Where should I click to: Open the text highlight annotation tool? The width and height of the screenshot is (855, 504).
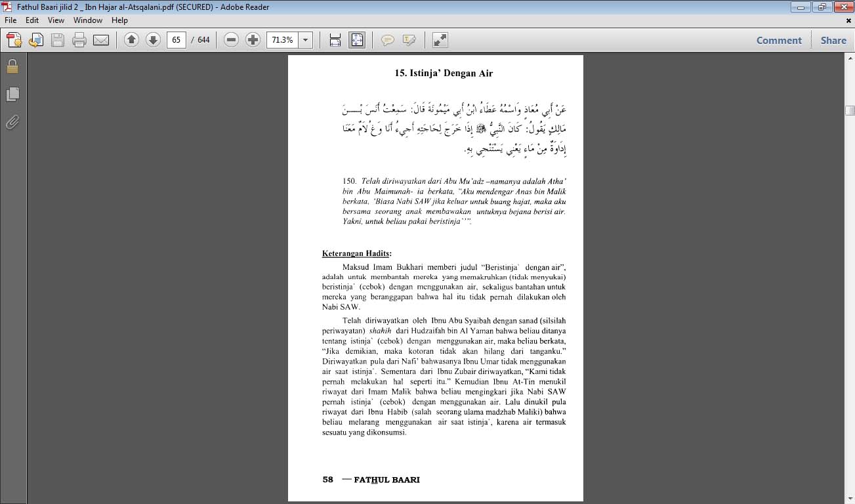click(408, 40)
